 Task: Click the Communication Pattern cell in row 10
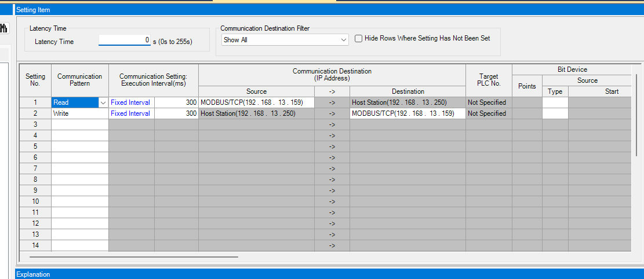79,201
